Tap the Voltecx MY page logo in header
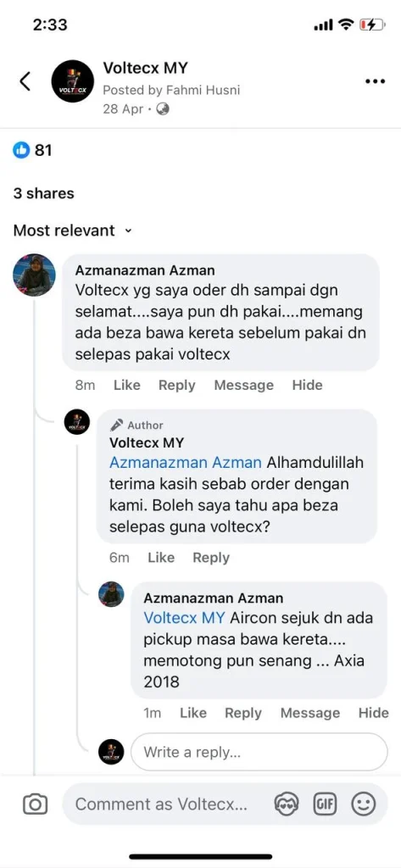This screenshot has width=401, height=868. 73,81
